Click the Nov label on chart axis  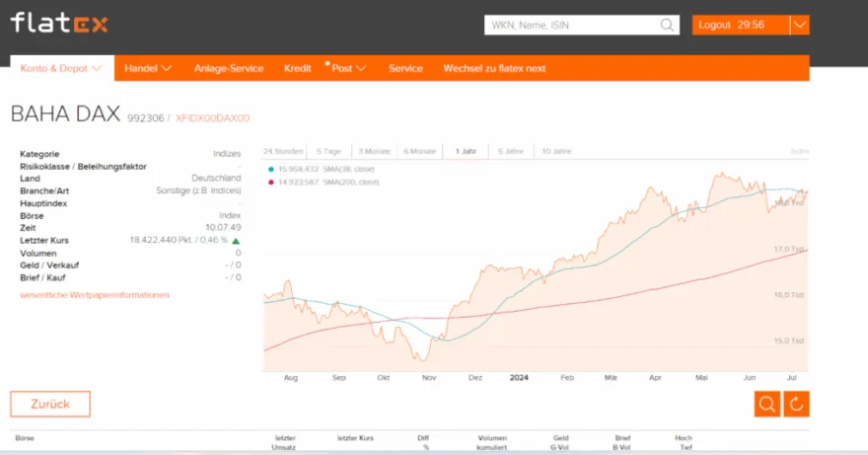click(429, 377)
